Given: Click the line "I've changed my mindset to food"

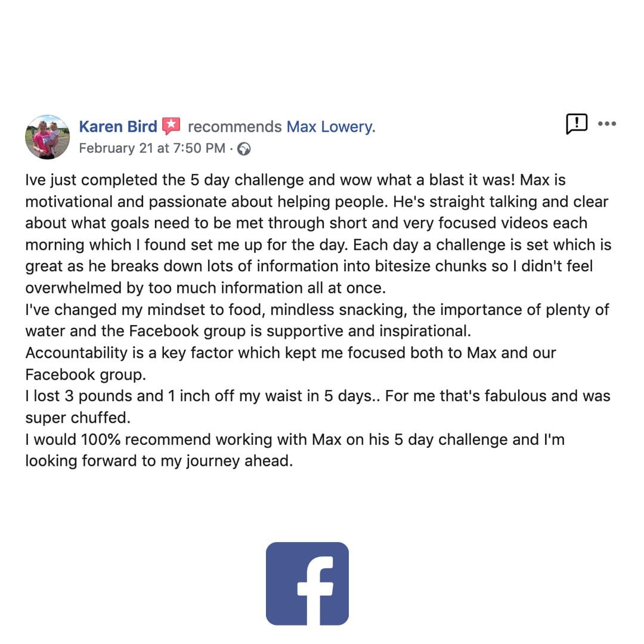Looking at the screenshot, I should [317, 309].
